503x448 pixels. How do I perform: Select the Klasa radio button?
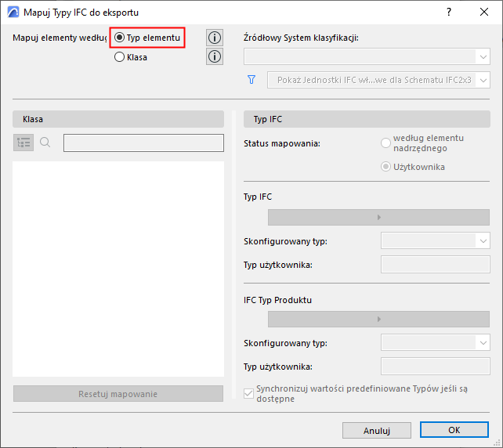120,56
